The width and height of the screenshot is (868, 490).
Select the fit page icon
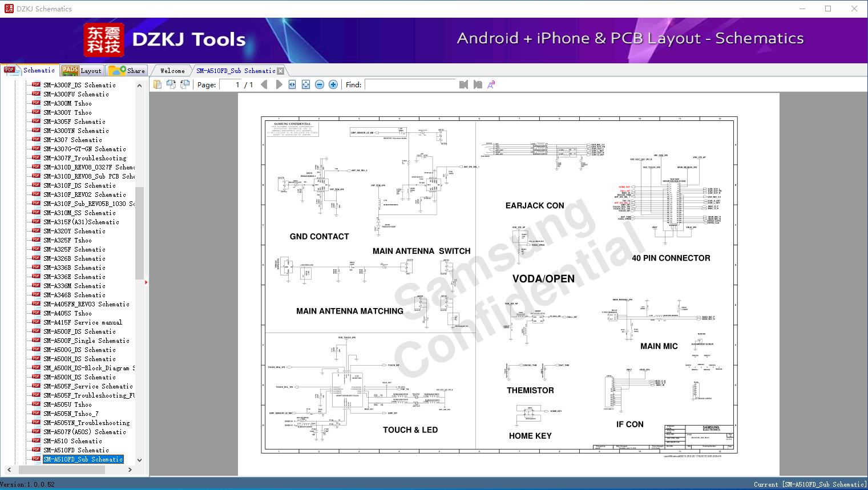click(306, 84)
